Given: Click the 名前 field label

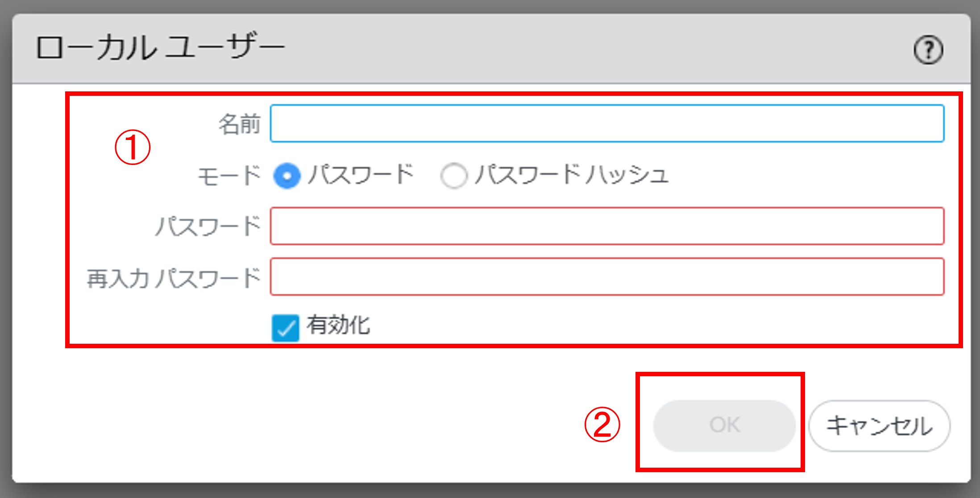Looking at the screenshot, I should pos(239,124).
